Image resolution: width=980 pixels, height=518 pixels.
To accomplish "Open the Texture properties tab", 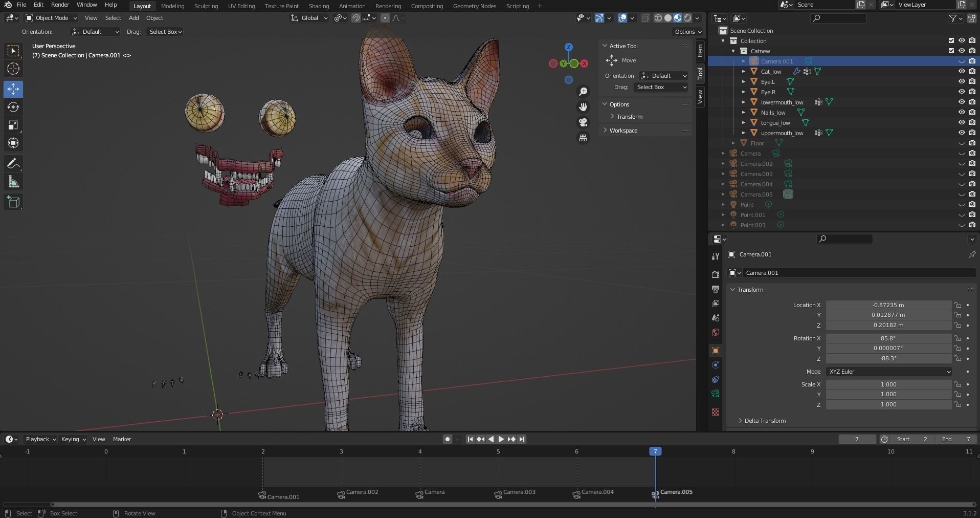I will 716,412.
